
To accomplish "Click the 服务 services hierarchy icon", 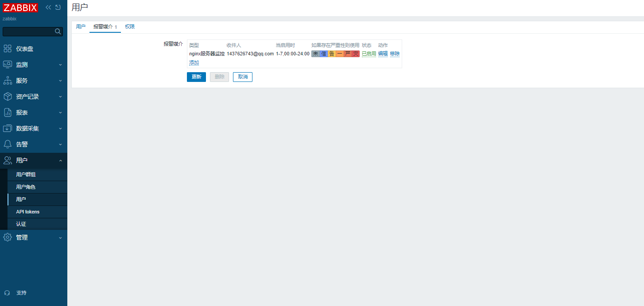I will tap(8, 81).
